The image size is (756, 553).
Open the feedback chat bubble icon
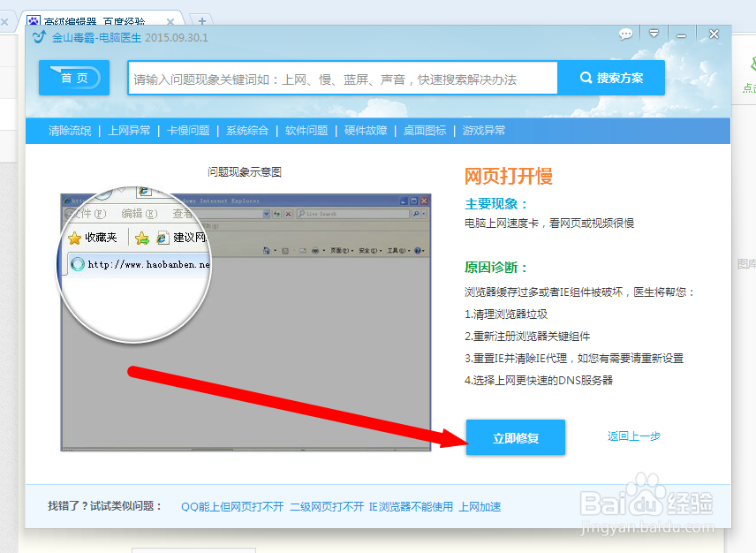click(x=625, y=34)
